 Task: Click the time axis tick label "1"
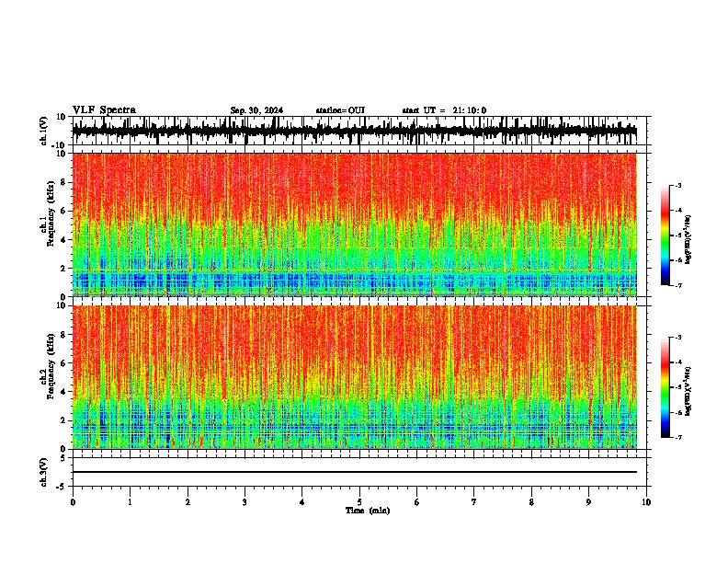pyautogui.click(x=130, y=502)
